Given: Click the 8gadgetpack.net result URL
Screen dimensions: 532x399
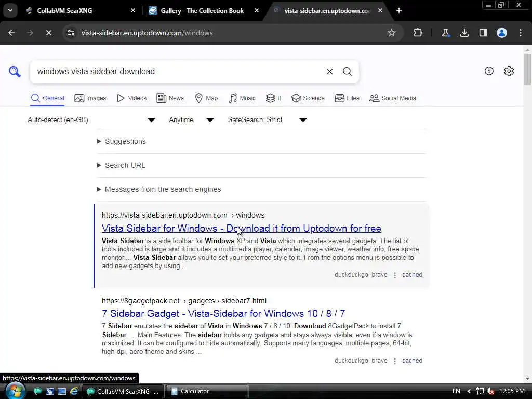Looking at the screenshot, I should [x=184, y=301].
